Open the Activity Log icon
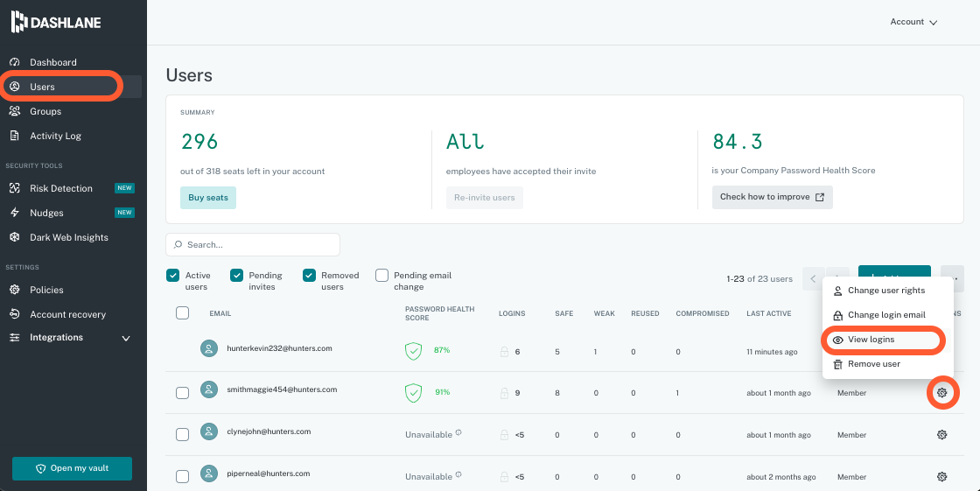980x491 pixels. point(14,136)
